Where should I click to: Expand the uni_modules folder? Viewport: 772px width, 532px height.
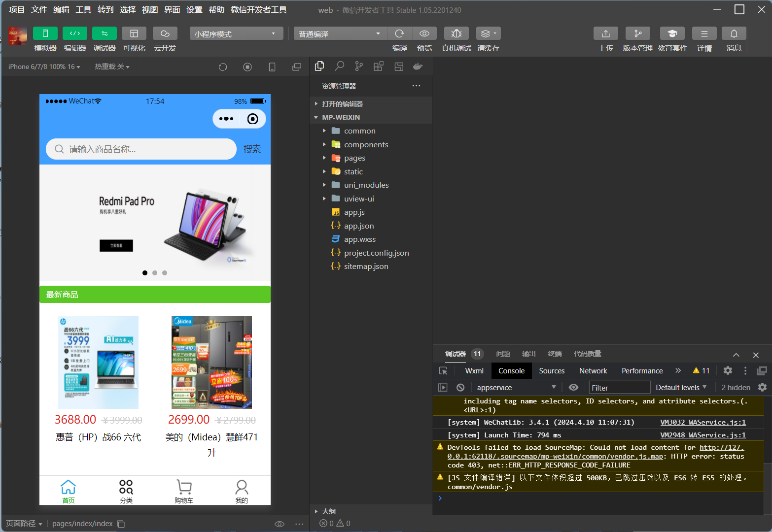(371, 185)
